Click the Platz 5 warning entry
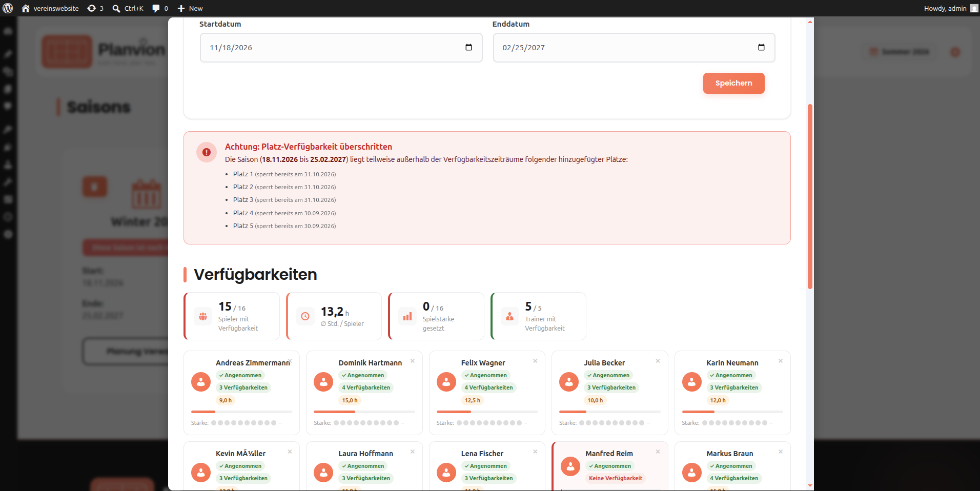Screen dimensions: 980x491 pos(284,226)
